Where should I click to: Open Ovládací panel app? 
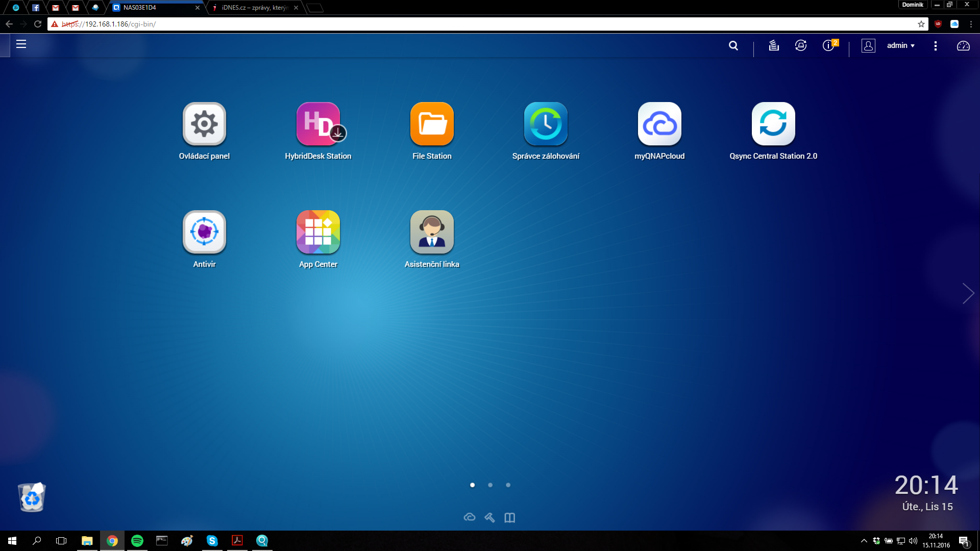click(x=204, y=124)
